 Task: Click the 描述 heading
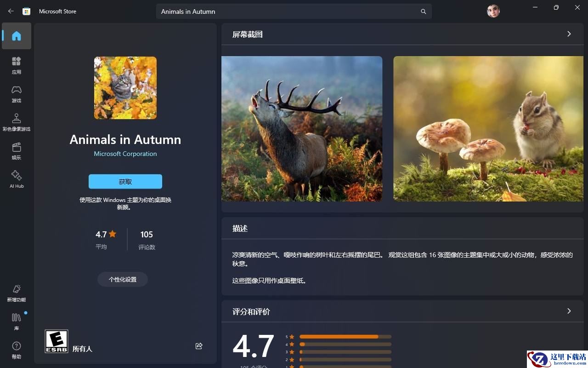[x=240, y=229]
